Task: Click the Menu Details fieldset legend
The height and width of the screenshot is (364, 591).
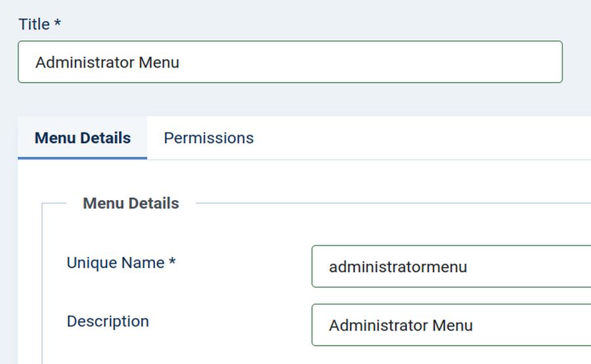Action: pos(131,203)
